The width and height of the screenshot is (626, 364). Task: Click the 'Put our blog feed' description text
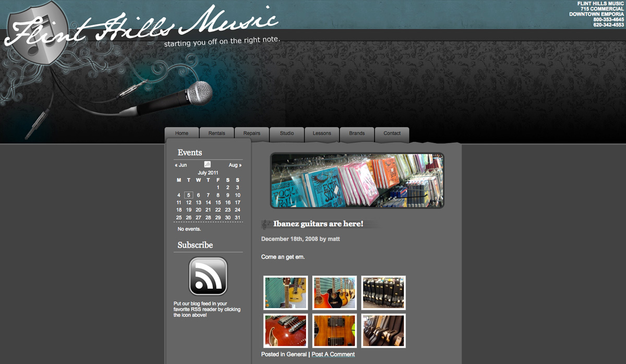coord(207,309)
